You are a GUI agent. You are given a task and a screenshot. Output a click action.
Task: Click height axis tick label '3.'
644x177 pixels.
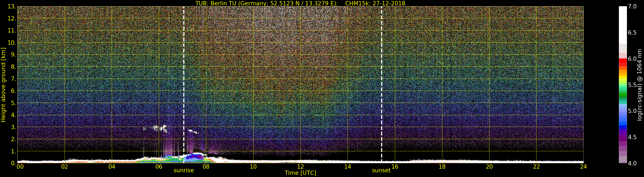pyautogui.click(x=14, y=127)
